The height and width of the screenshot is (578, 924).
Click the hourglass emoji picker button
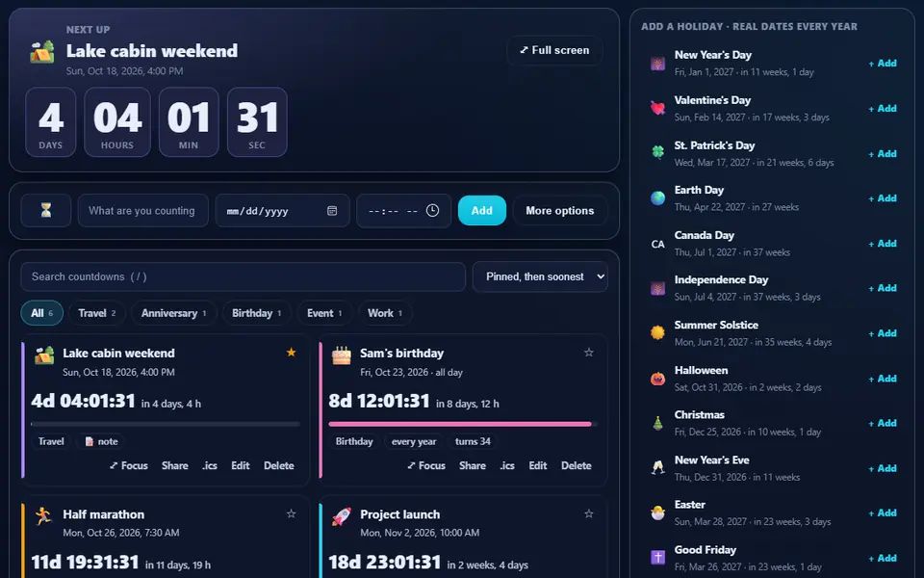point(46,211)
